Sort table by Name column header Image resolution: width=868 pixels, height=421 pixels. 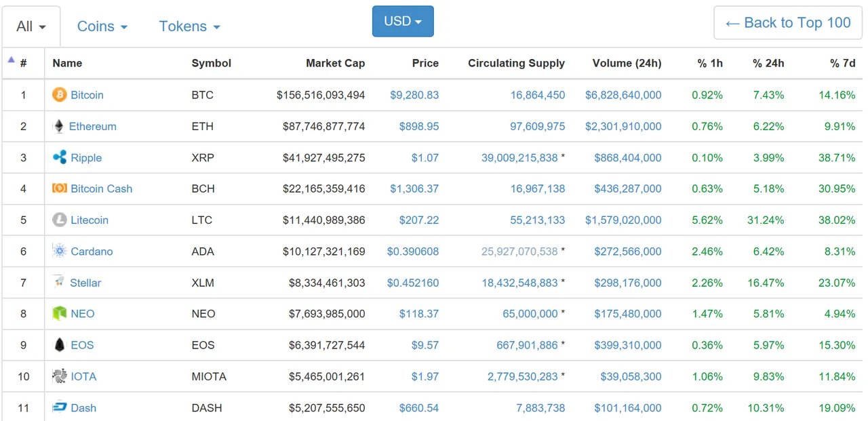click(x=67, y=63)
